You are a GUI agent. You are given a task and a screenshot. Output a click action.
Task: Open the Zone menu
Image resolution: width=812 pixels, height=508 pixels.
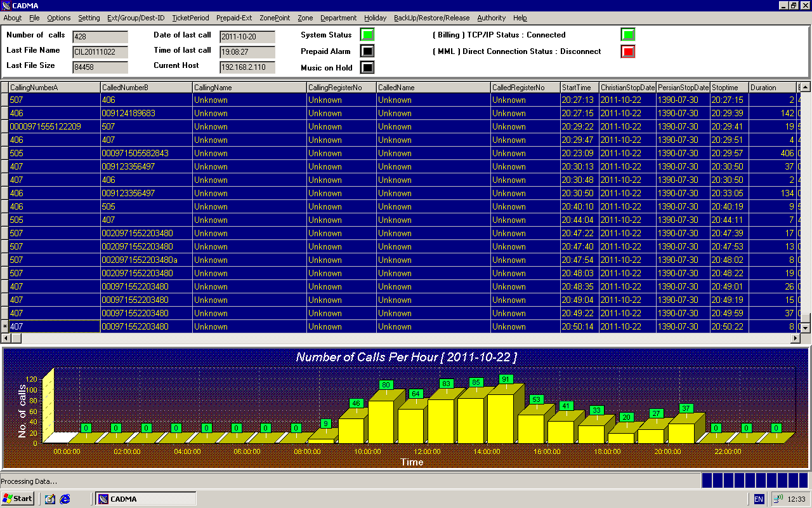click(305, 18)
